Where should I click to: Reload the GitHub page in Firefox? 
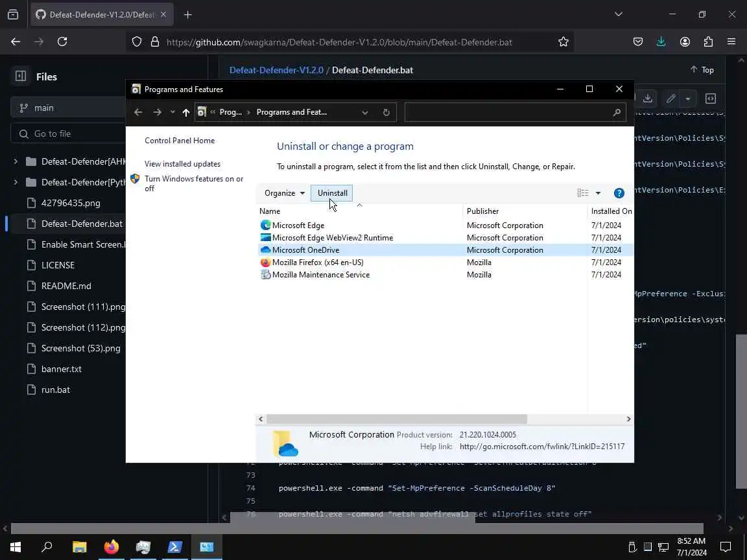point(62,42)
